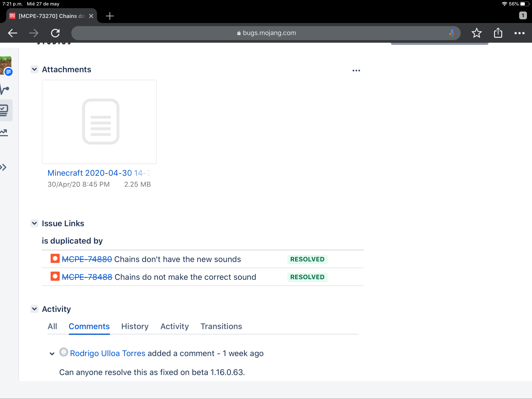Screen dimensions: 532x399
Task: Reload the current page
Action: [55, 33]
